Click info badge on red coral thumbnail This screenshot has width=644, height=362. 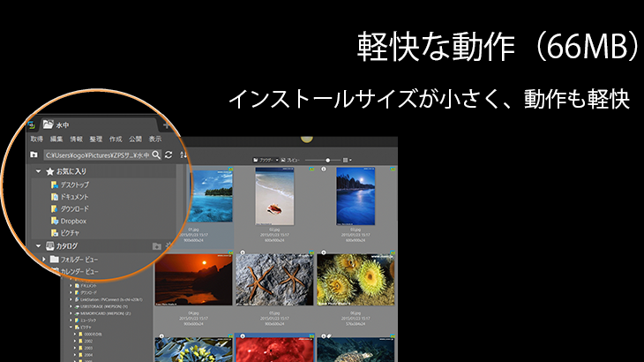point(243,336)
